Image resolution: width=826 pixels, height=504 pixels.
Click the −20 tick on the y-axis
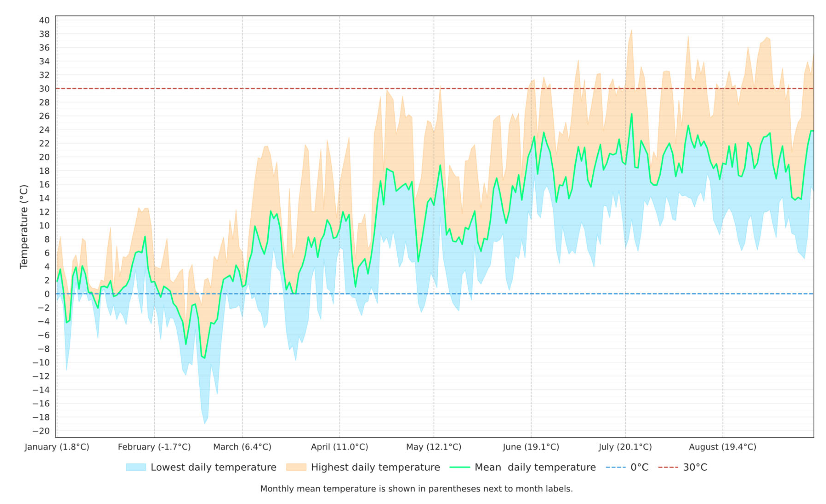click(41, 431)
